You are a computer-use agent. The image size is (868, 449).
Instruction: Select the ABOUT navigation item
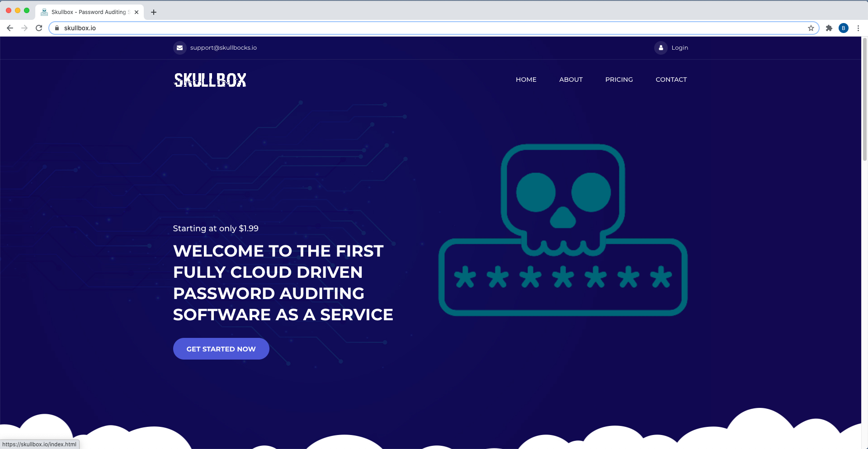tap(571, 80)
